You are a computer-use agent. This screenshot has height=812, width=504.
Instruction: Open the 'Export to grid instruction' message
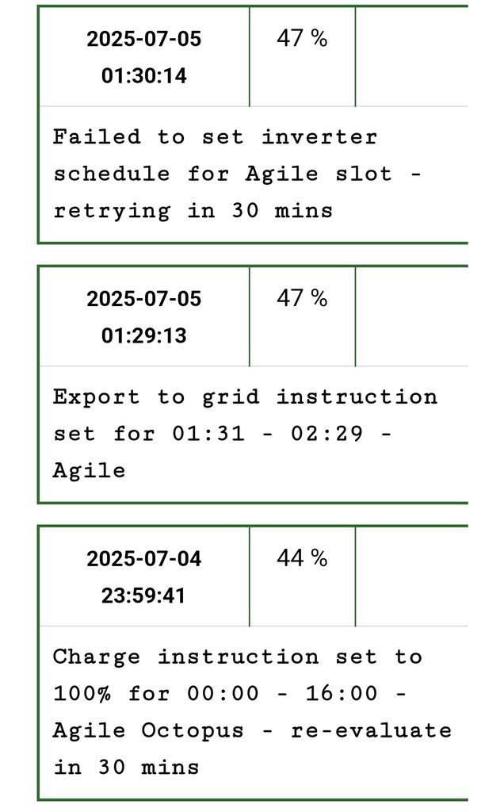coord(245,396)
